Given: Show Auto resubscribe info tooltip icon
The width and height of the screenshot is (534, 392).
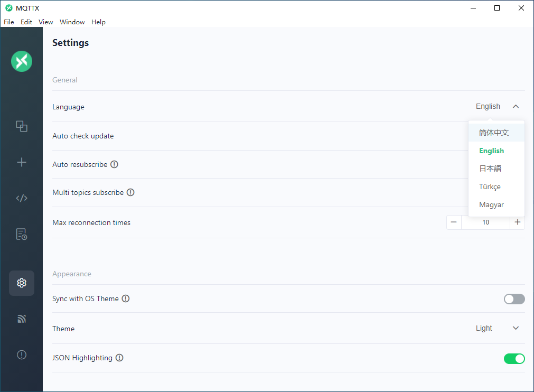Looking at the screenshot, I should click(115, 164).
